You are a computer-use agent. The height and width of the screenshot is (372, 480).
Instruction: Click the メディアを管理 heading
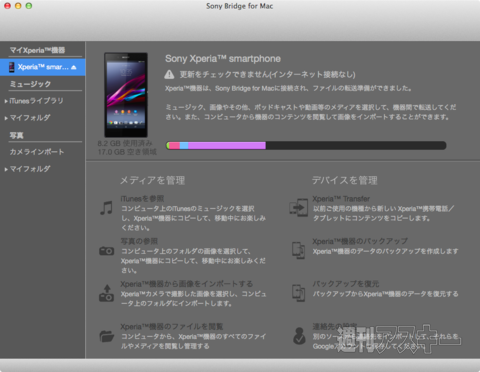(152, 180)
